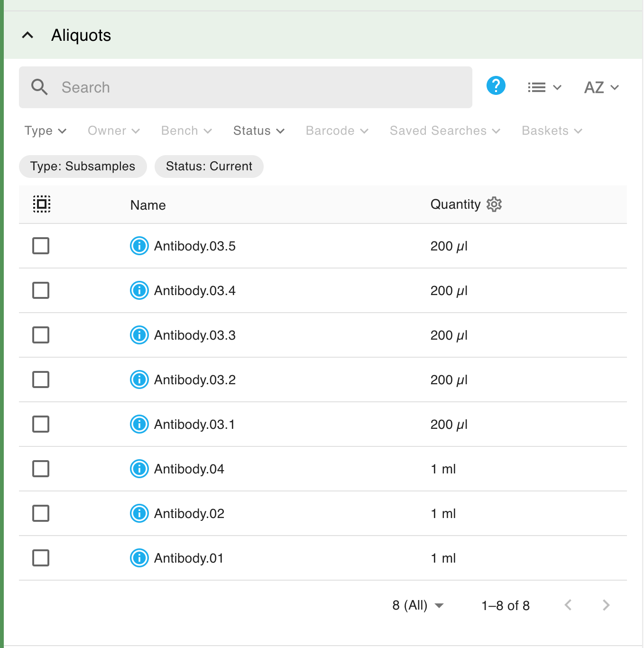Viewport: 644px width, 648px height.
Task: Check the box for Antibody.02
Action: pos(41,513)
